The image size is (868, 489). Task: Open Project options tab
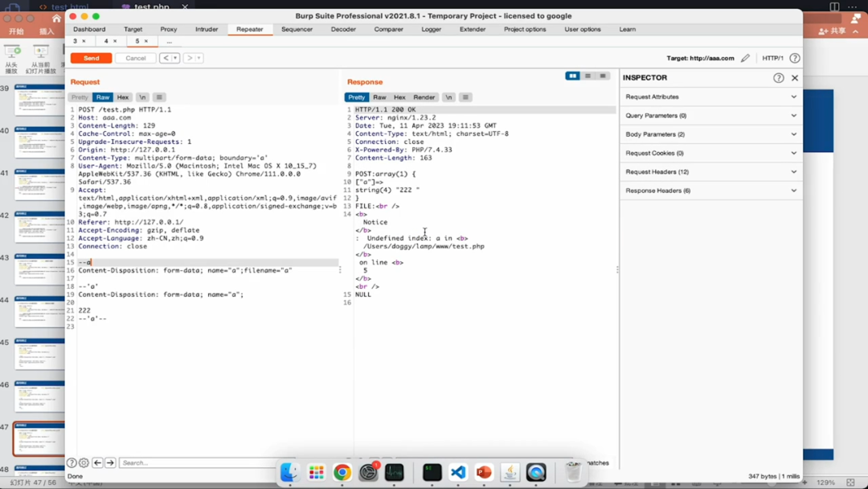click(x=525, y=29)
